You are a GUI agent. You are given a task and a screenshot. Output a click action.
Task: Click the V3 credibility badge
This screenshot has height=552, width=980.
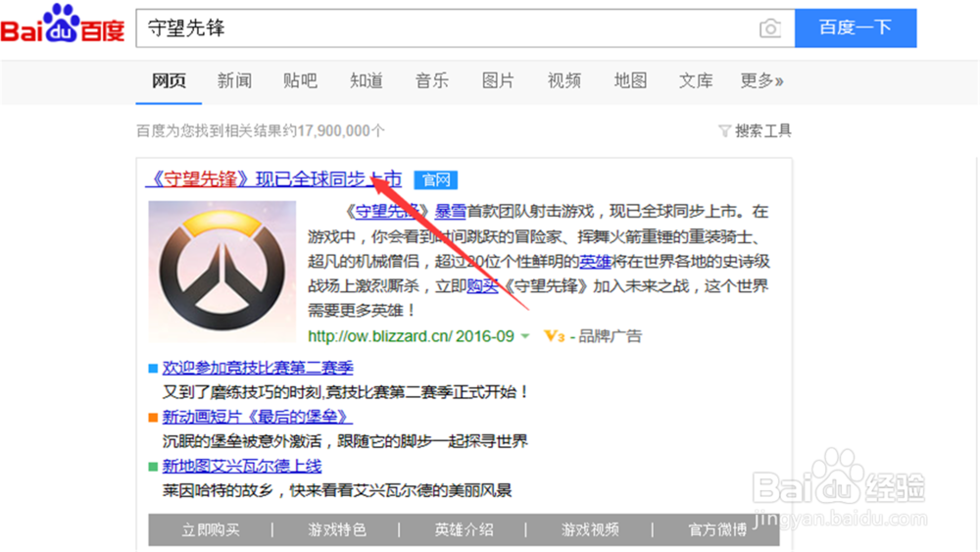[555, 336]
